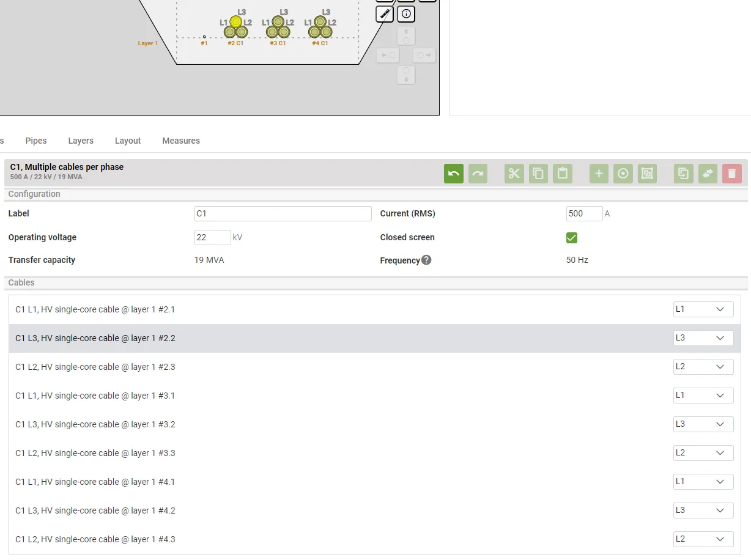The height and width of the screenshot is (560, 751).
Task: Cut the system using the scissors icon
Action: [514, 174]
